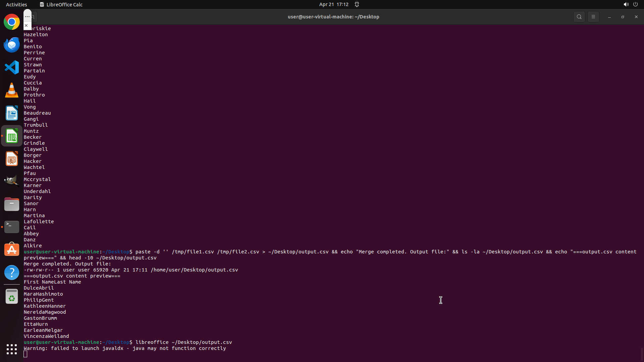
Task: Open Visual Studio Code from the dock
Action: tap(12, 67)
